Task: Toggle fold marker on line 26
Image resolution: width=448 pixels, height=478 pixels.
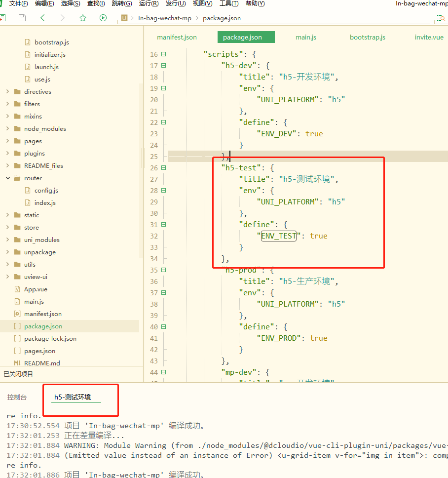Action: tap(164, 168)
